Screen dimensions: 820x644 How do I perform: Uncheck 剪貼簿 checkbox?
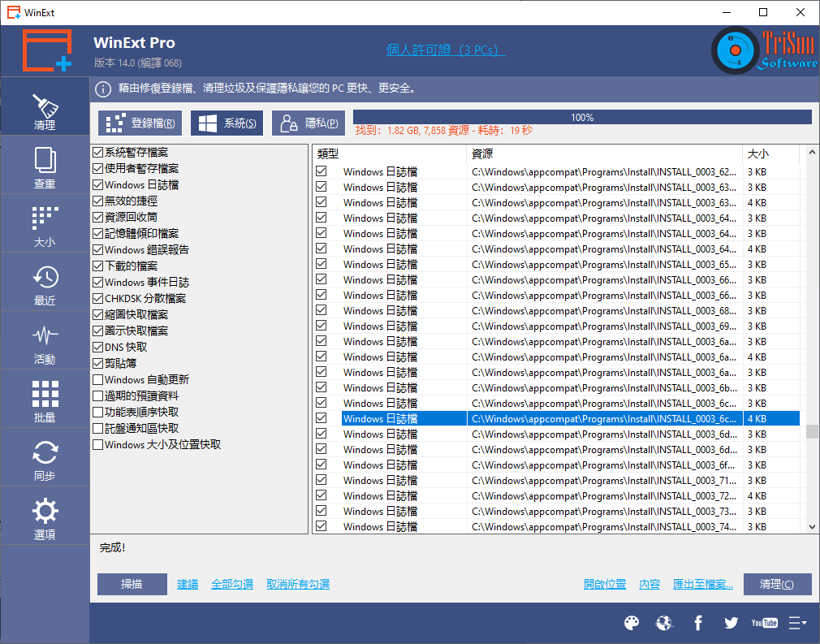tap(97, 363)
